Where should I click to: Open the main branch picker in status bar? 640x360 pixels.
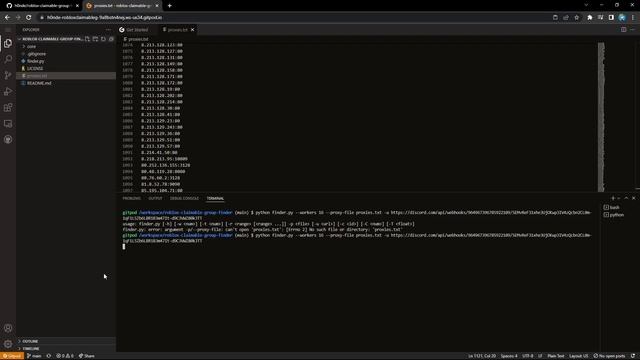pyautogui.click(x=34, y=356)
